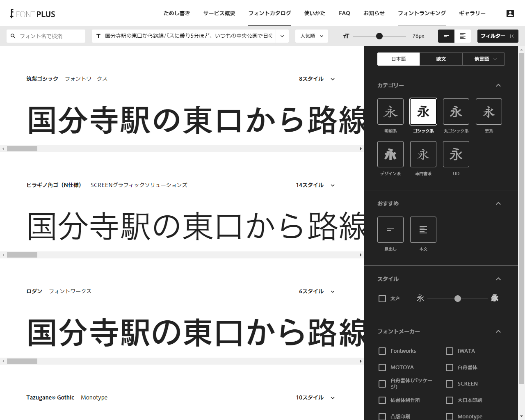Image resolution: width=525 pixels, height=420 pixels.
Task: Select the 明朝系 category icon
Action: (390, 111)
